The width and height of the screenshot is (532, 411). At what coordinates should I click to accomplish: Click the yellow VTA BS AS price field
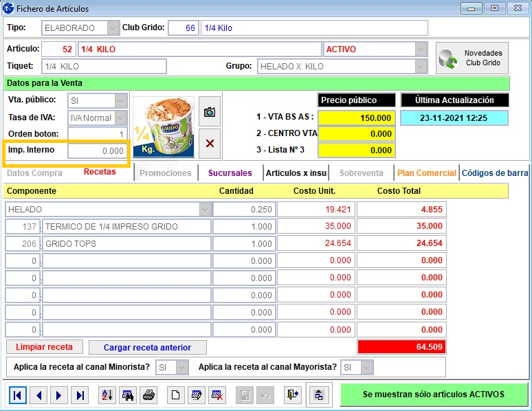click(356, 118)
